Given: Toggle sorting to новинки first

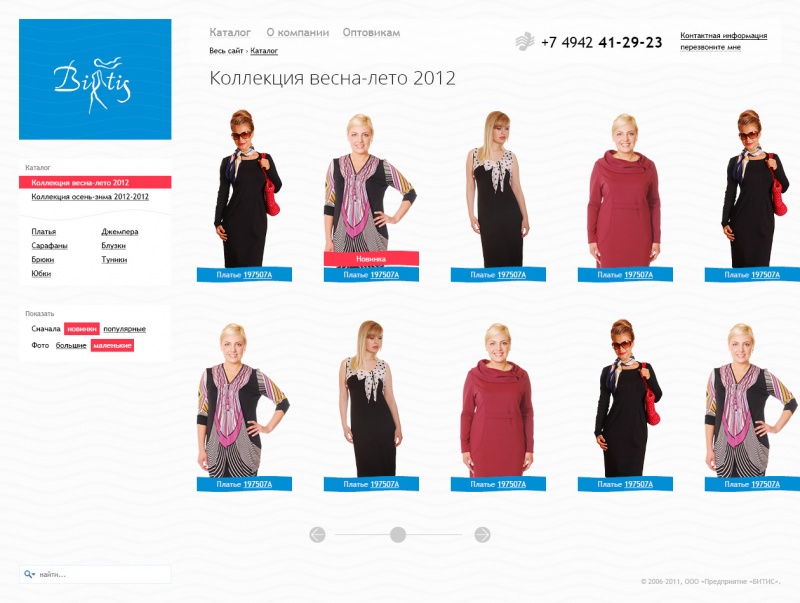Looking at the screenshot, I should pyautogui.click(x=82, y=329).
